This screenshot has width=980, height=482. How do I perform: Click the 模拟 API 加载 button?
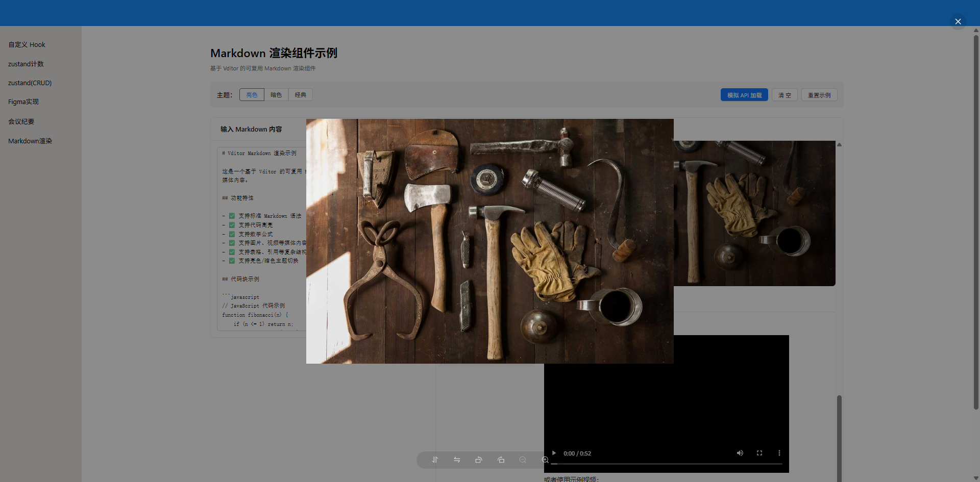coord(744,95)
